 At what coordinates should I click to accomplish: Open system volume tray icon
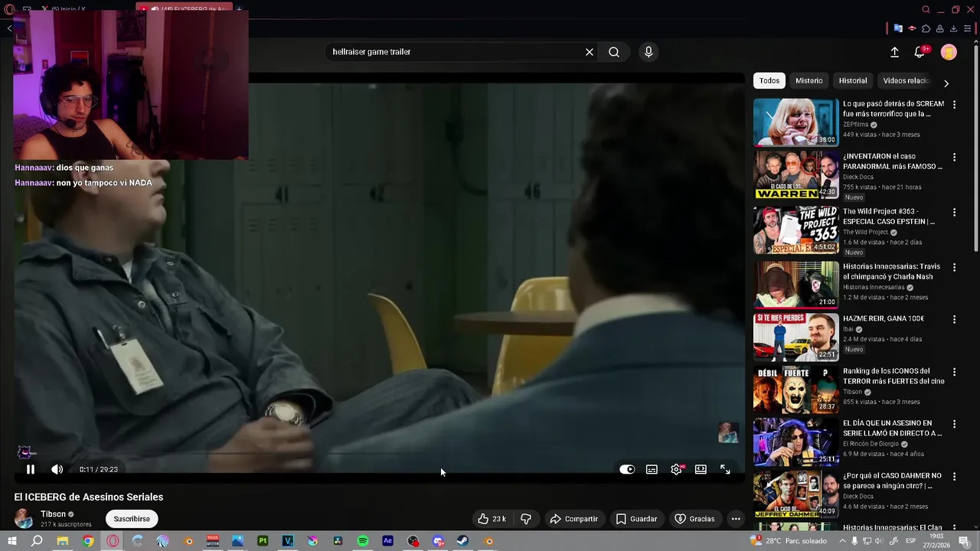click(x=880, y=541)
